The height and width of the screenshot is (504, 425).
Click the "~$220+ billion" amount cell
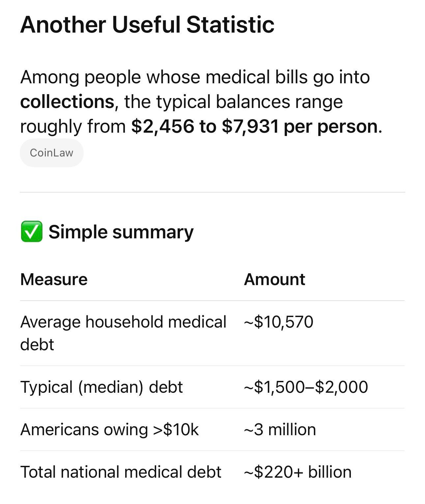[297, 472]
